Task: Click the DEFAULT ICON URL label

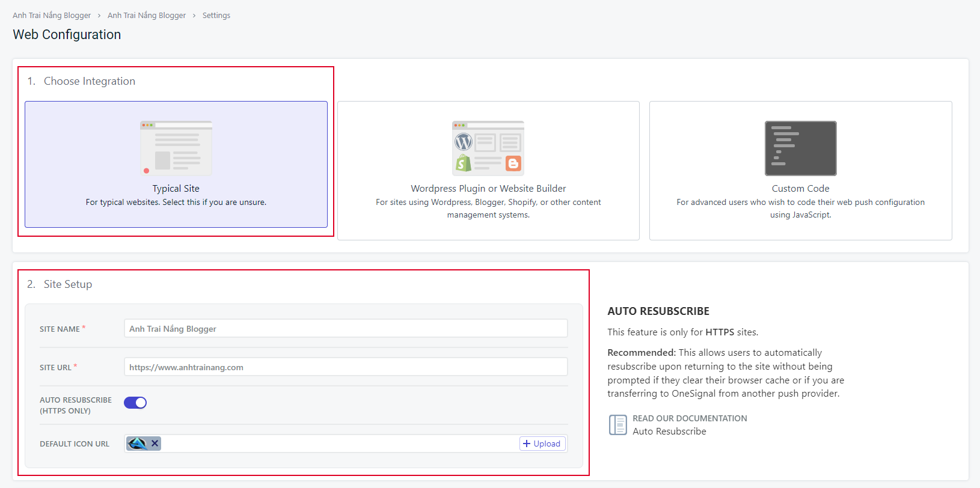Action: tap(75, 444)
